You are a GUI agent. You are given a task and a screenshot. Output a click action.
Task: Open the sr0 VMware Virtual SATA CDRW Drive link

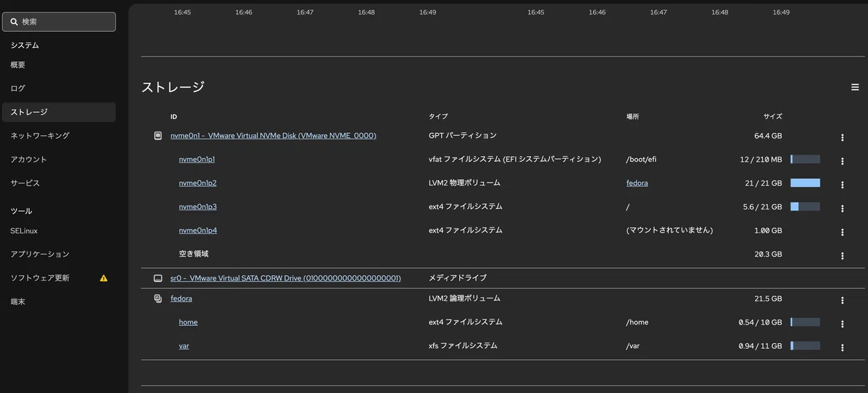286,278
